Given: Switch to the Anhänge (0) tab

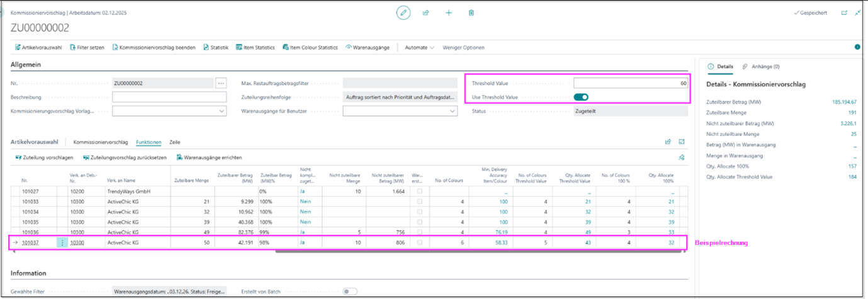Looking at the screenshot, I should pyautogui.click(x=761, y=66).
